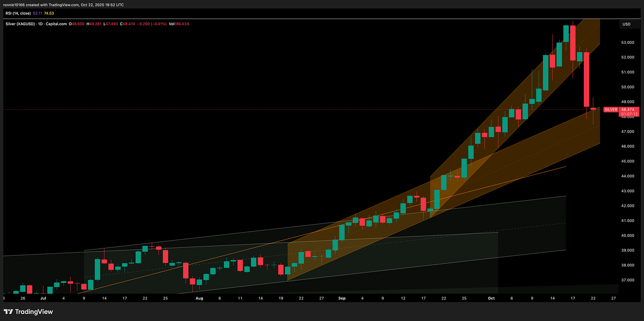The width and height of the screenshot is (644, 321).
Task: Click the Jul label on the time axis
Action: click(x=43, y=298)
